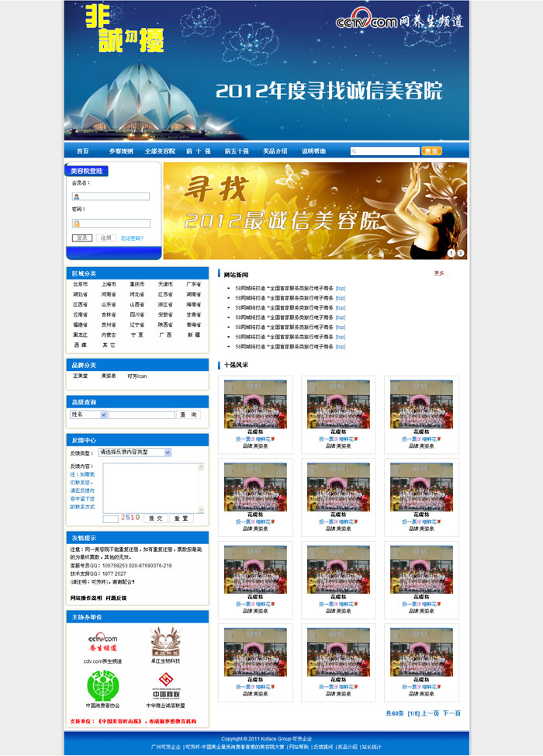Click the first 花蝶坊 thumbnail photo
The height and width of the screenshot is (756, 543).
coord(255,404)
